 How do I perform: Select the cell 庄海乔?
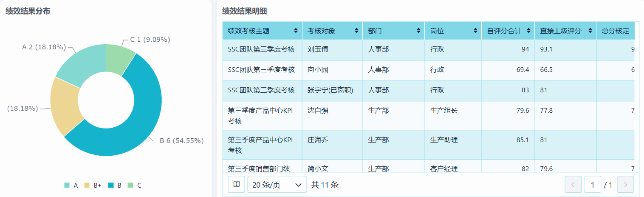coord(332,145)
